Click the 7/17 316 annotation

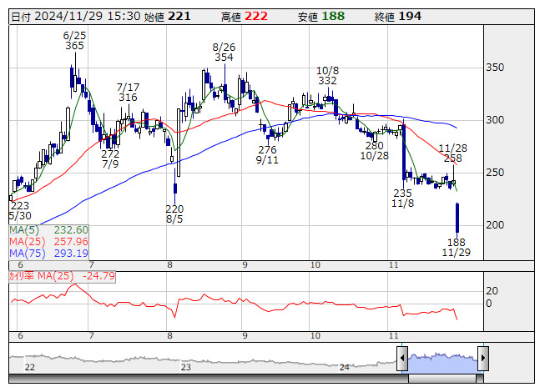128,92
